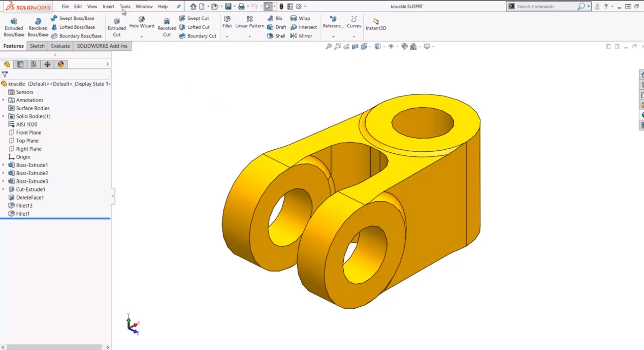Open the Curves dropdown arrow

[354, 36]
